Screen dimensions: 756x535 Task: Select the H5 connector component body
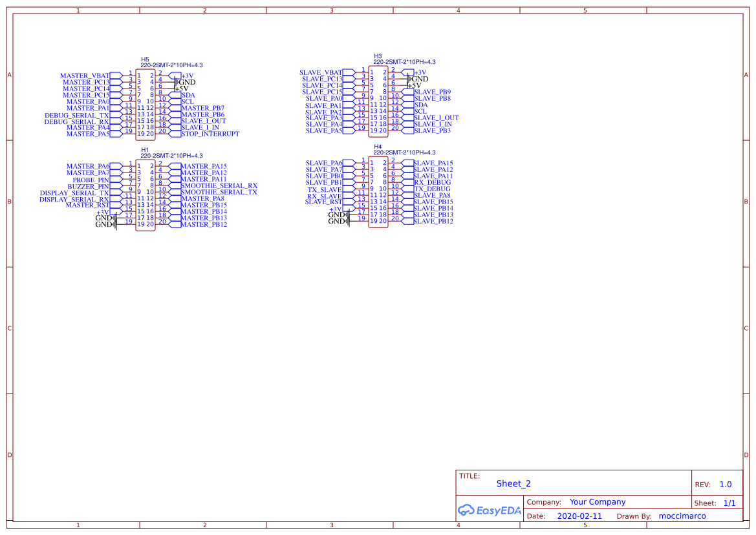point(145,103)
